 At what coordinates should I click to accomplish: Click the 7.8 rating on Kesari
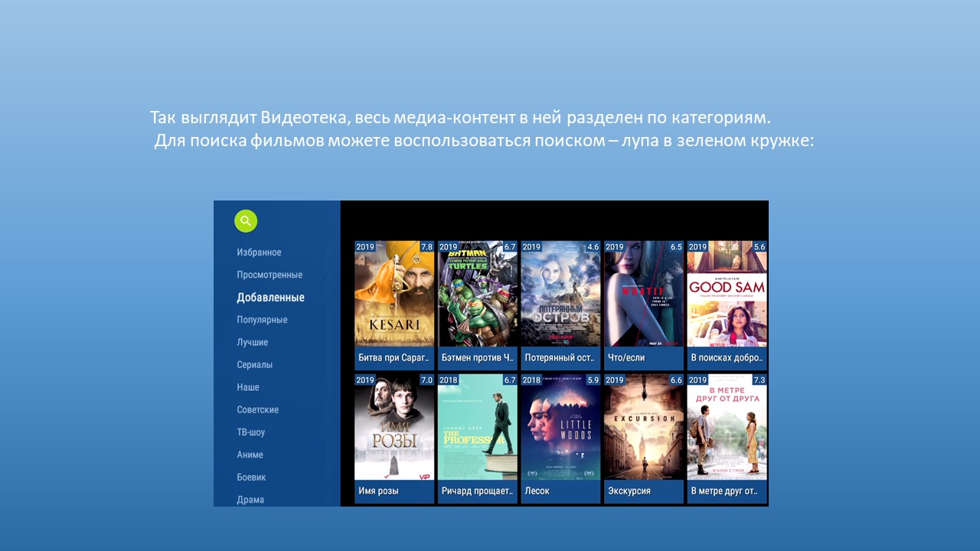(427, 247)
